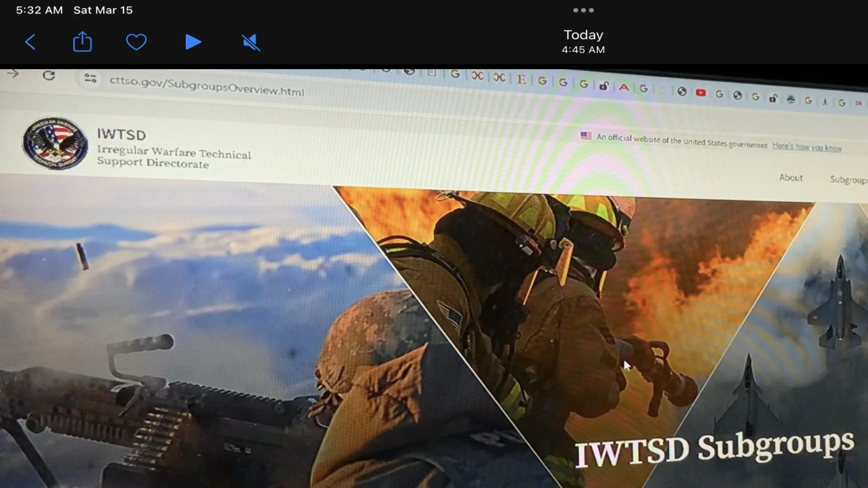Click the cttso.gov address bar
The height and width of the screenshot is (488, 868).
click(206, 86)
